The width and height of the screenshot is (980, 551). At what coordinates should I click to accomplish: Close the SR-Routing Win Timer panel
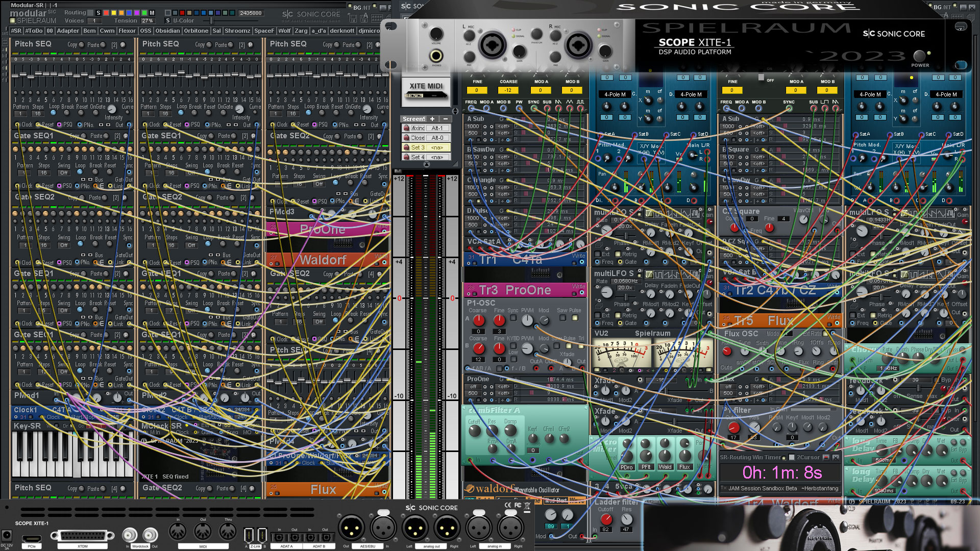click(836, 458)
